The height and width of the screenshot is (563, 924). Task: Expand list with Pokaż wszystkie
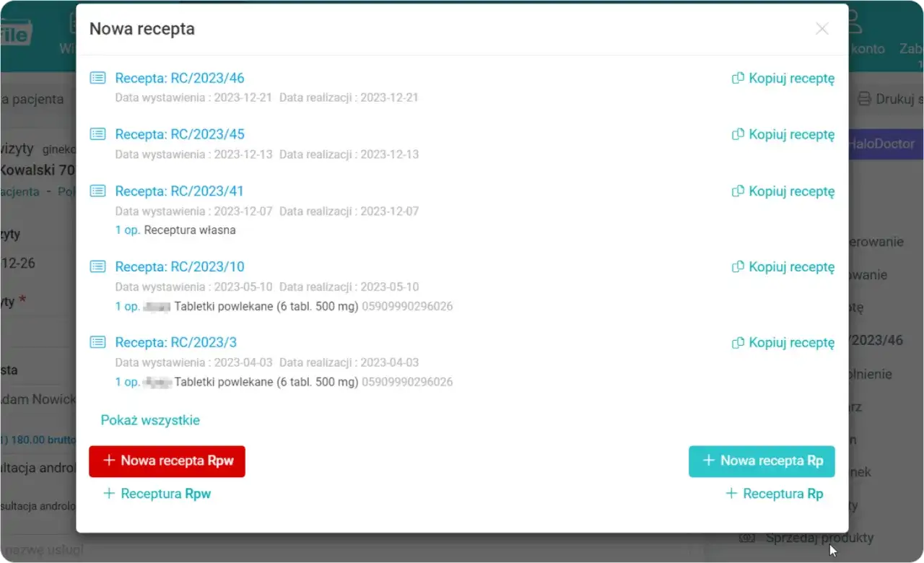(x=150, y=420)
